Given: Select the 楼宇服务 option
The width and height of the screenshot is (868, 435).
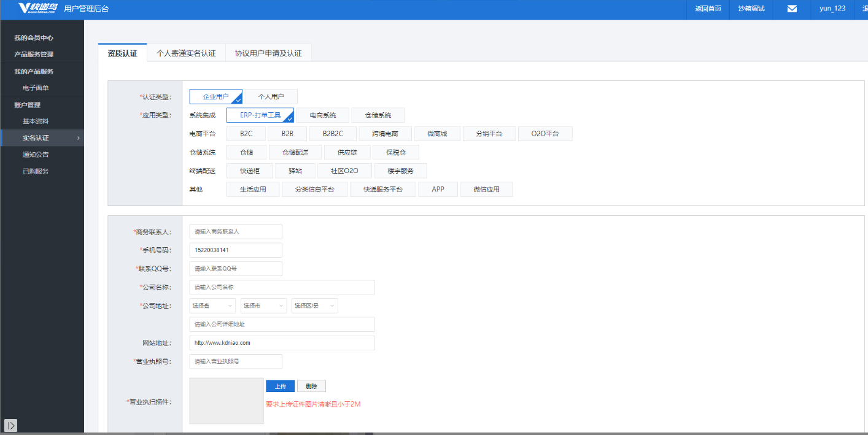Looking at the screenshot, I should coord(401,171).
